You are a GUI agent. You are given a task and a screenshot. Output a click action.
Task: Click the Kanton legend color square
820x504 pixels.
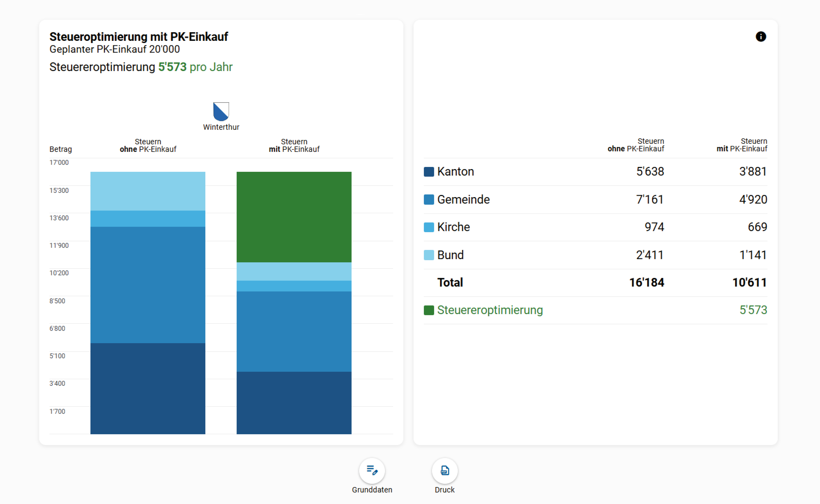tap(429, 172)
